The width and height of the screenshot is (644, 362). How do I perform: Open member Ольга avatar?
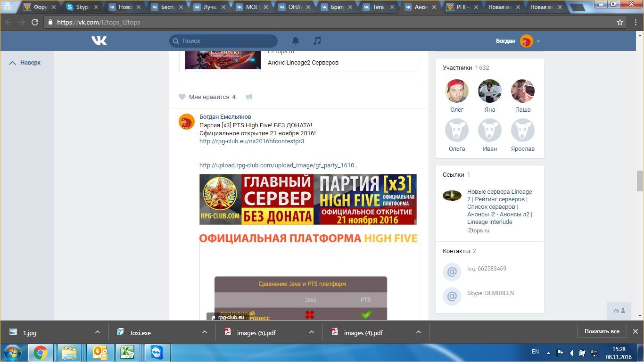[457, 130]
